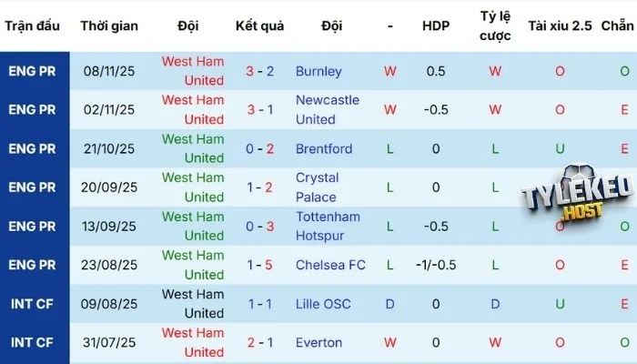Click West Ham United in the 31/07/25 row
The image size is (637, 364).
[x=192, y=343]
